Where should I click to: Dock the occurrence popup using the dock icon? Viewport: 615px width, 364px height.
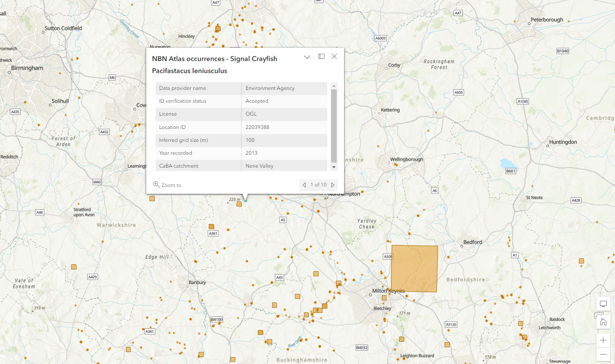pyautogui.click(x=321, y=56)
